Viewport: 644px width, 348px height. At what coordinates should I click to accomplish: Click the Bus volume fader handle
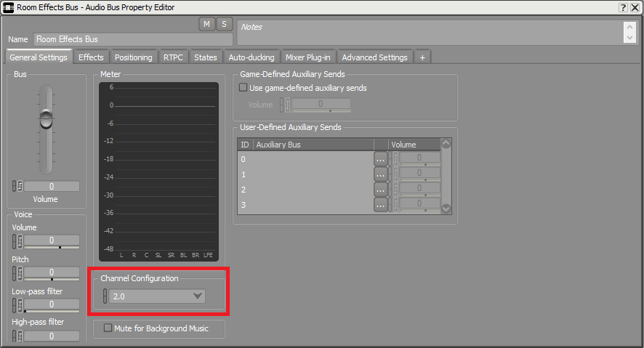point(47,119)
